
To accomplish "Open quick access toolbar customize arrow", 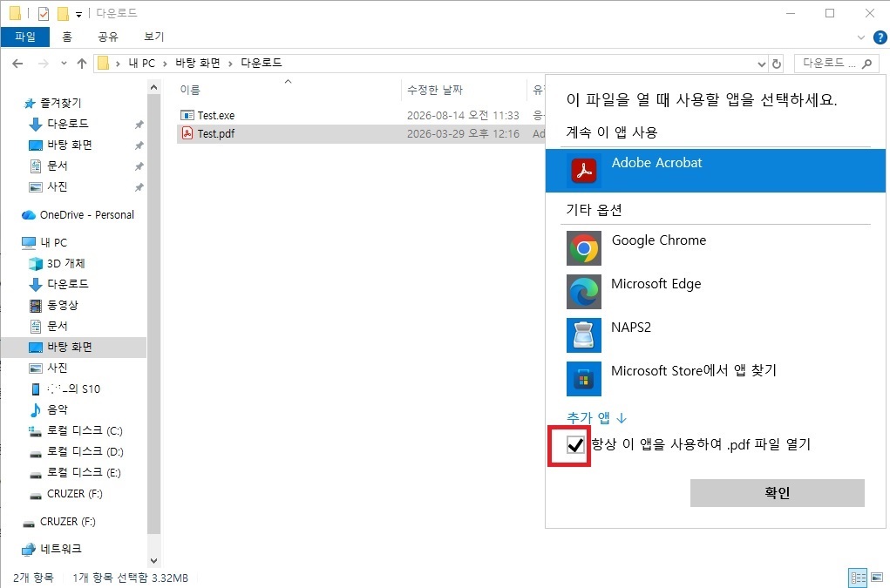I will point(79,14).
